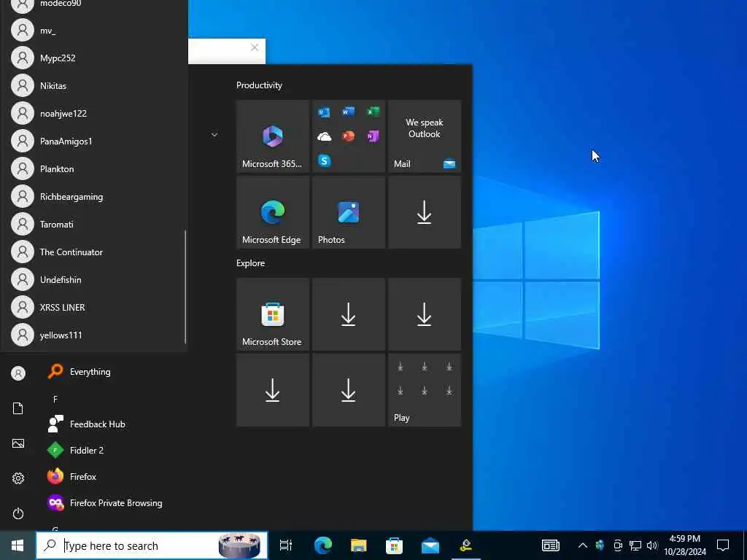Switch to user yellows111
The image size is (747, 560).
[x=94, y=335]
